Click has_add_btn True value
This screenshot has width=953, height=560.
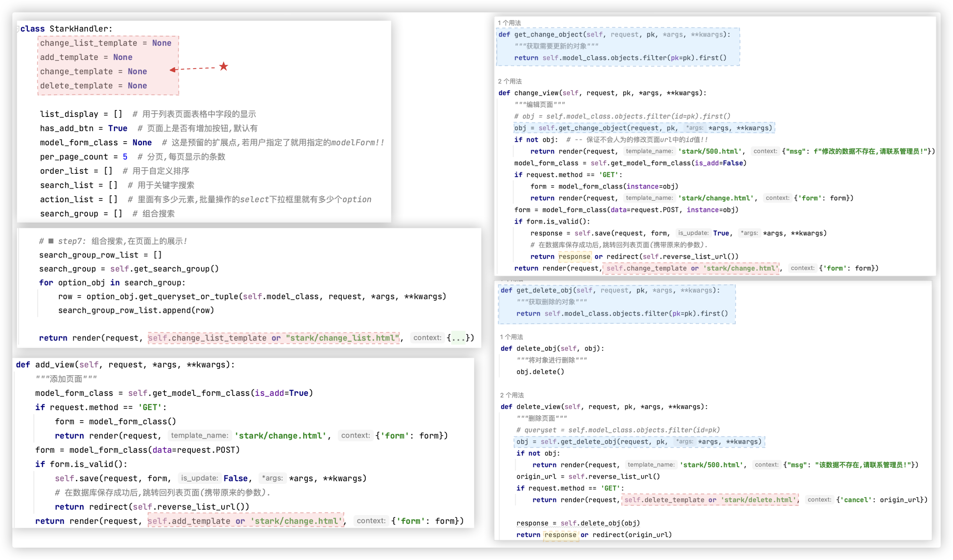click(x=118, y=129)
